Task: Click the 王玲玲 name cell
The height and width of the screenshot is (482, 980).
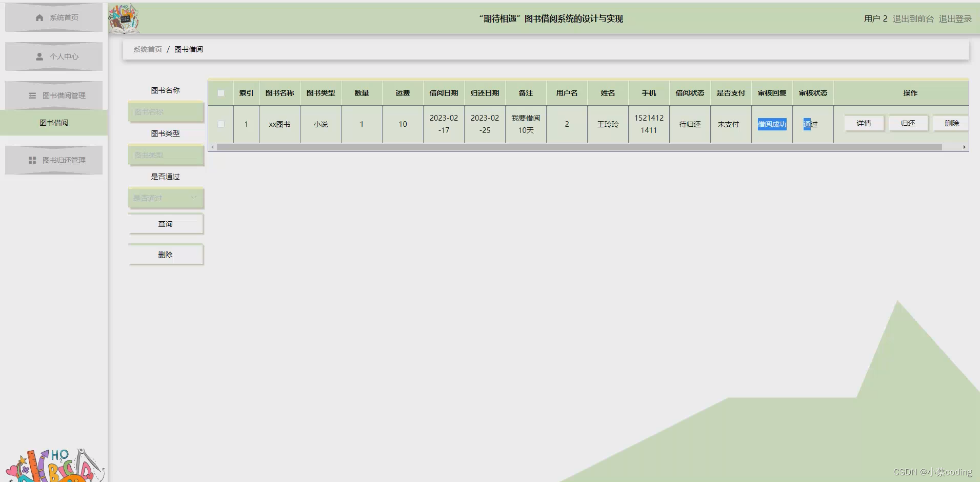Action: [608, 124]
